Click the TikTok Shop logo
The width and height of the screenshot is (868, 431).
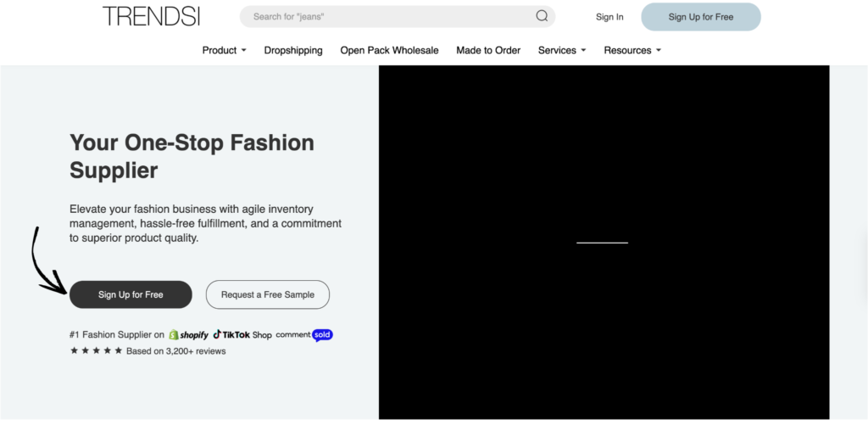click(x=242, y=334)
